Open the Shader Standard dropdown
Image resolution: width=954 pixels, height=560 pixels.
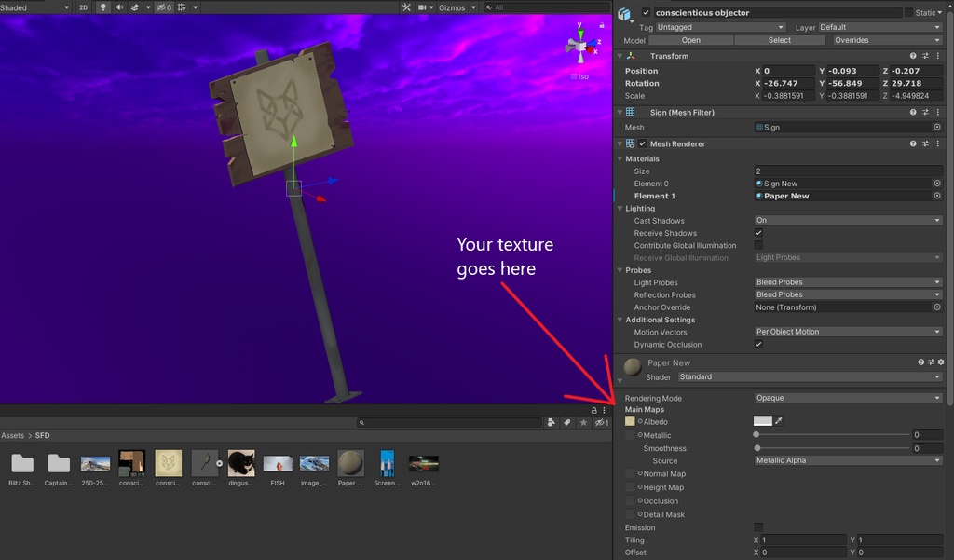tap(810, 376)
